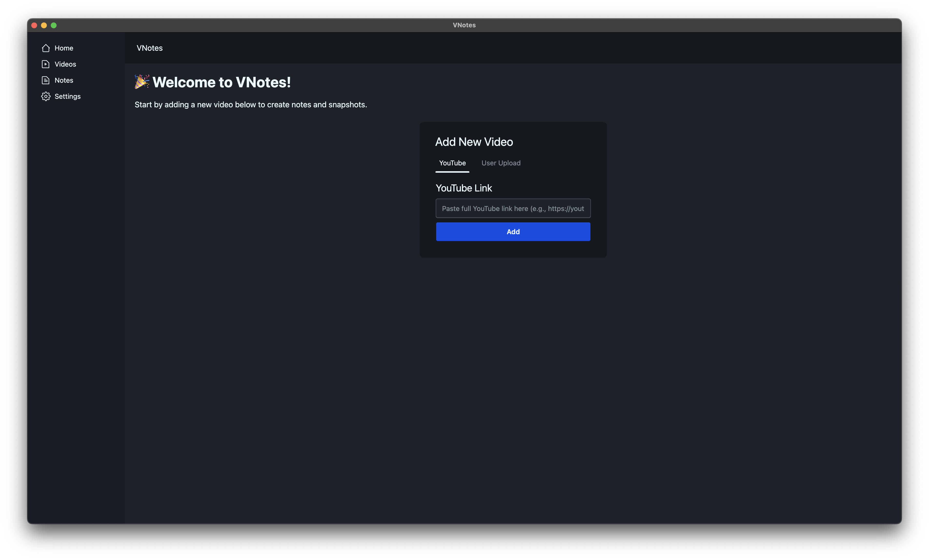Open Settings from the sidebar
Image resolution: width=929 pixels, height=560 pixels.
tap(68, 97)
